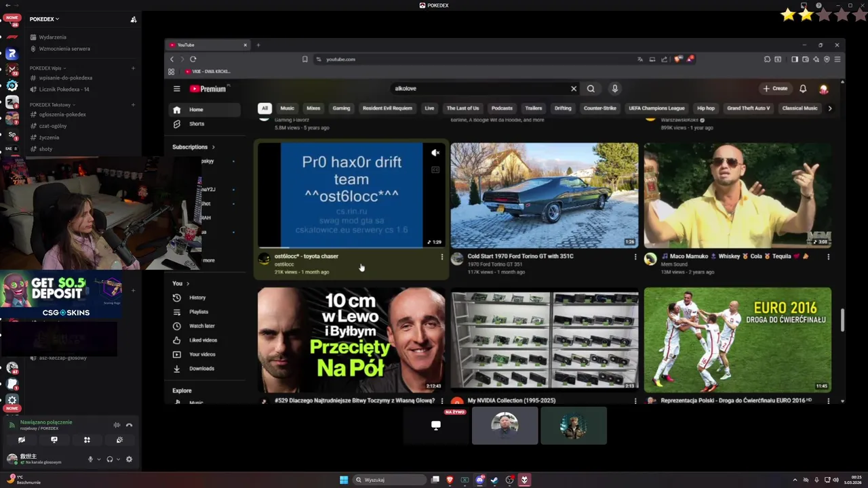Toggle Discord noise suppression icon
The image size is (868, 488).
point(117,425)
